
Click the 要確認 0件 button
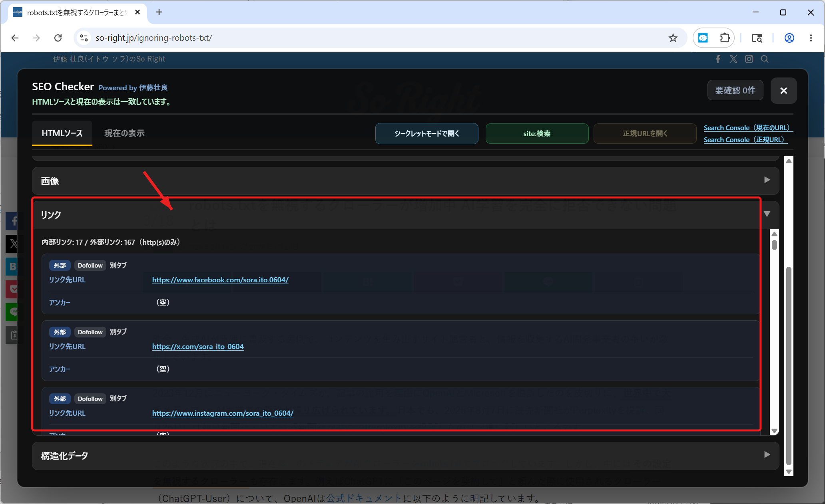[735, 90]
